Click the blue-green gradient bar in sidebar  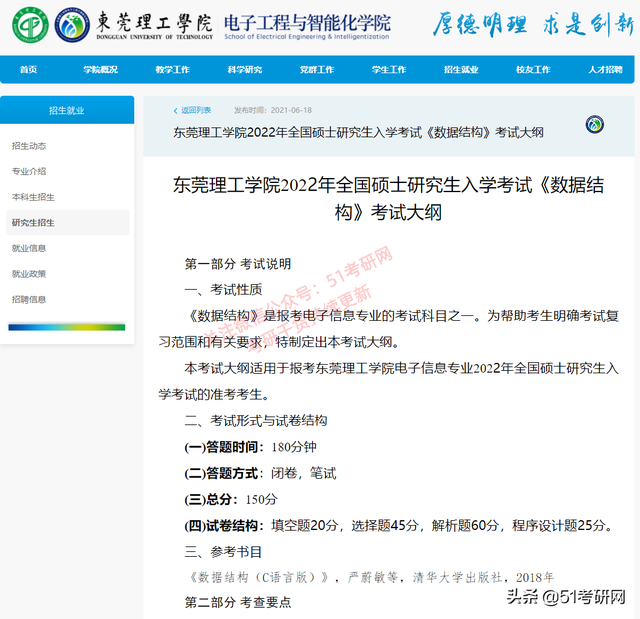pos(66,327)
